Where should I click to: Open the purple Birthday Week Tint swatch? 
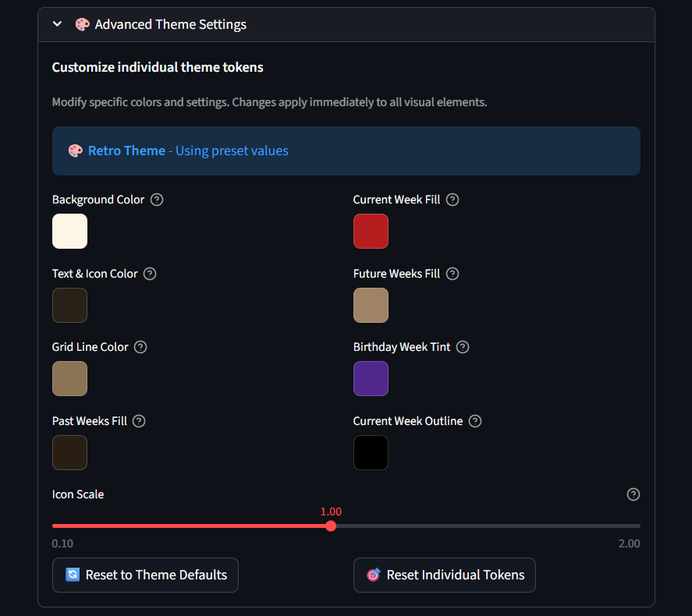371,379
